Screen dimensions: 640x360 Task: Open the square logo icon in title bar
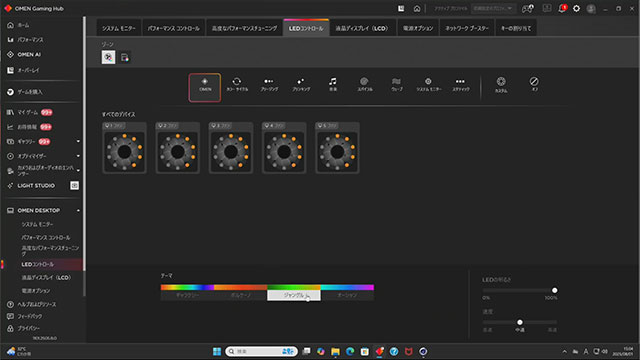point(401,9)
